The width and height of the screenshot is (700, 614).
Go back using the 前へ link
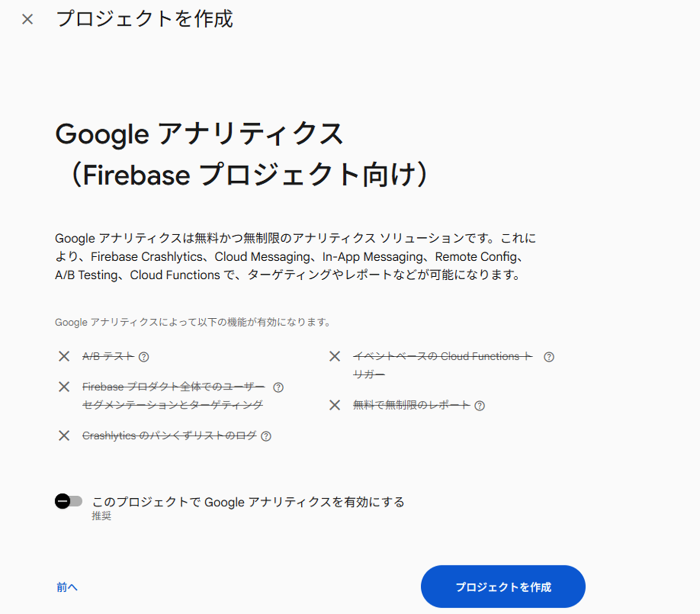pos(66,587)
